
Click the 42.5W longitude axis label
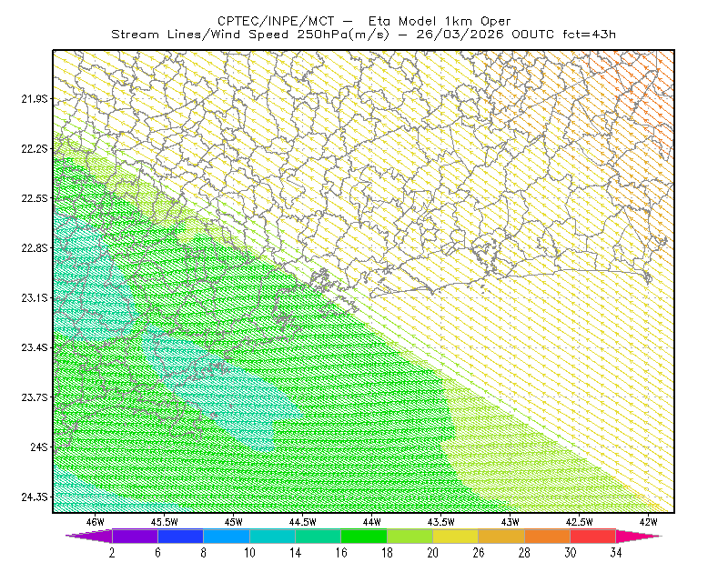579,522
